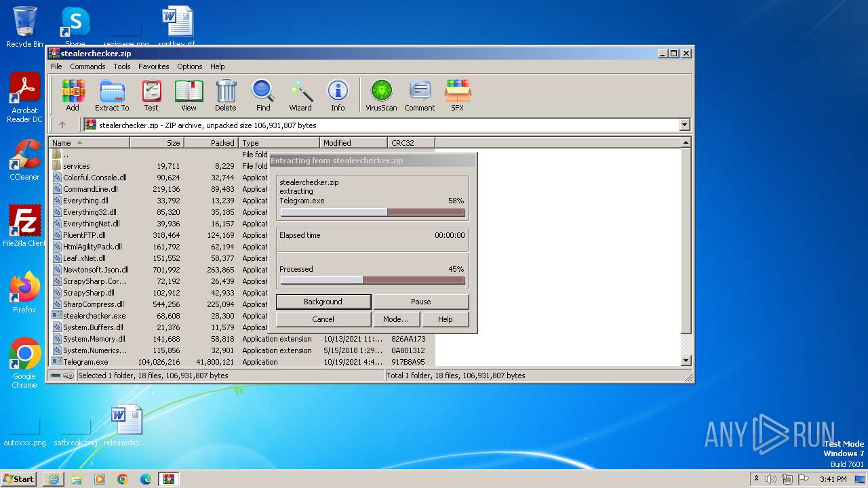Click the tray volume speaker icon
The image size is (868, 488).
[x=771, y=479]
